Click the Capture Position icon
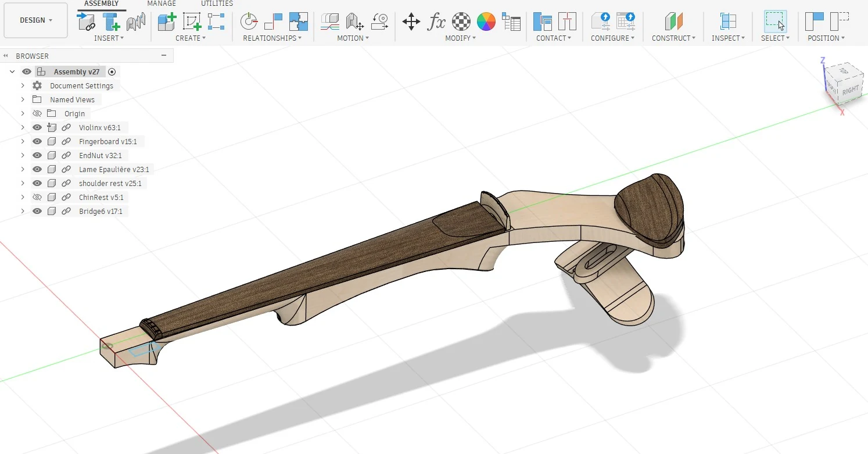 click(x=815, y=22)
